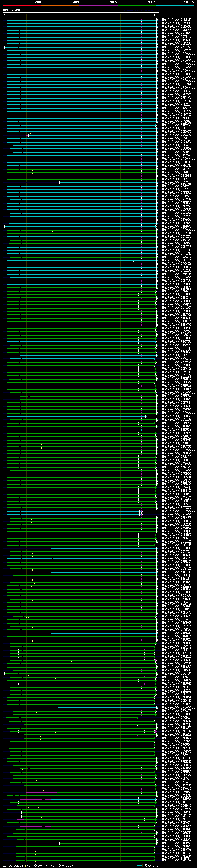
Task: Click the UniRef100_O42249 label
Action: pyautogui.click(x=177, y=155)
